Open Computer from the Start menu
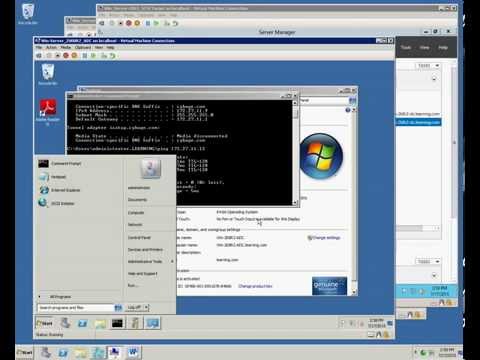The width and height of the screenshot is (480, 360). 136,213
